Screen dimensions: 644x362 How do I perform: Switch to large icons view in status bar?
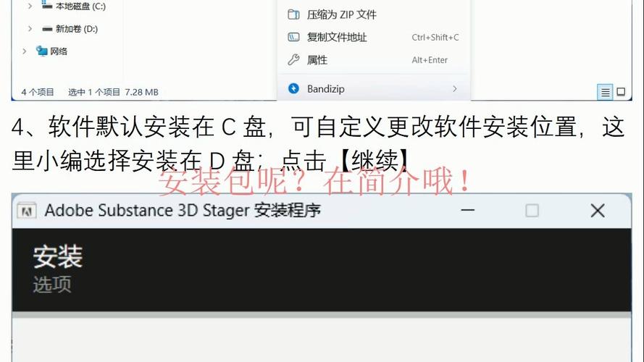tap(621, 92)
